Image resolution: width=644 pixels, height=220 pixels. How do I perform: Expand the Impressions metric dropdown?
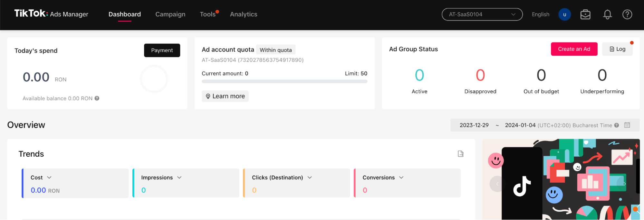click(x=179, y=178)
